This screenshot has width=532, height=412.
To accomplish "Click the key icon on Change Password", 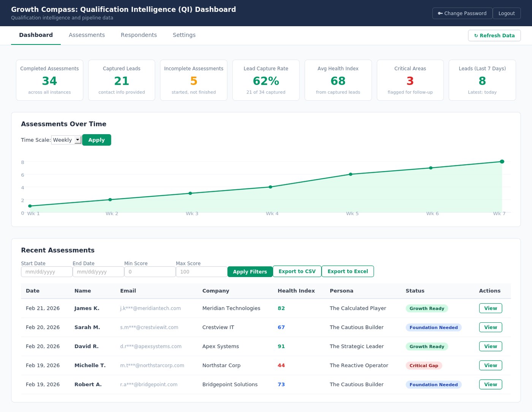I will pyautogui.click(x=440, y=13).
